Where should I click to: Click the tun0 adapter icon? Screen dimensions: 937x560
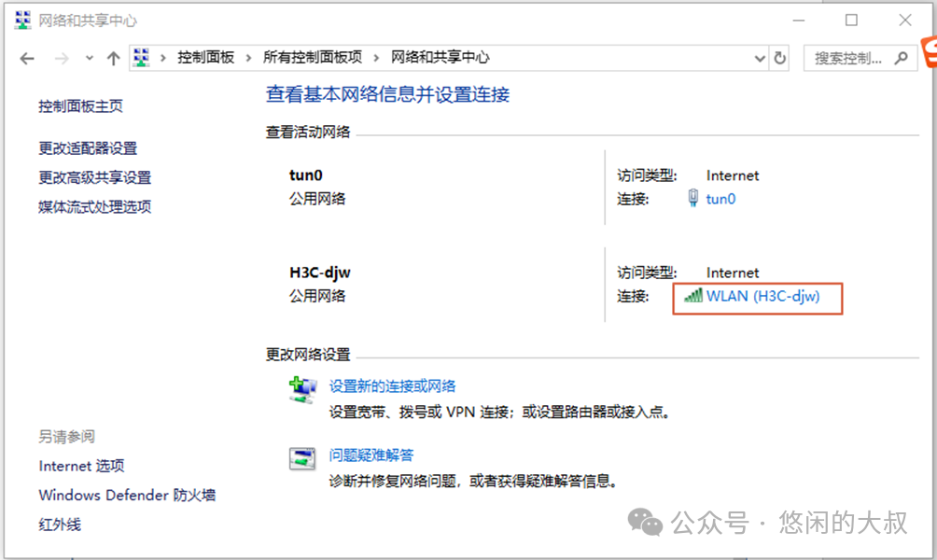click(x=692, y=198)
